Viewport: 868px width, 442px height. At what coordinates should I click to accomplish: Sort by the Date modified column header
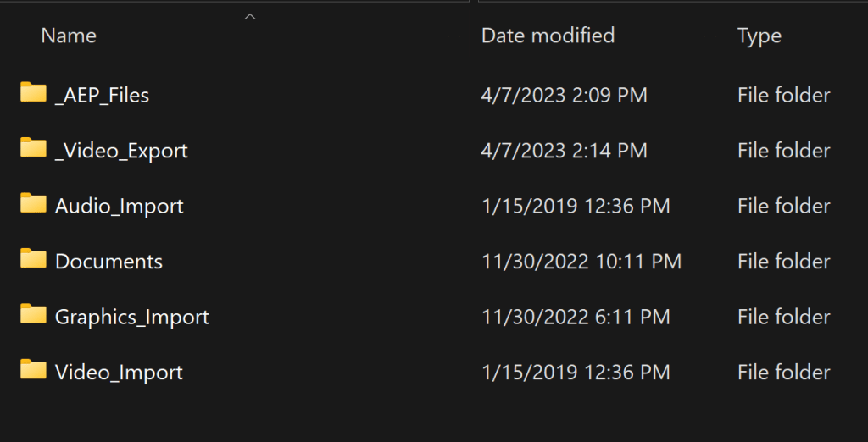(x=548, y=36)
